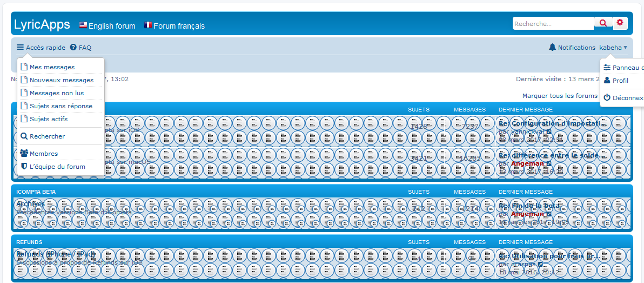Click the Déconnexion power icon

607,98
